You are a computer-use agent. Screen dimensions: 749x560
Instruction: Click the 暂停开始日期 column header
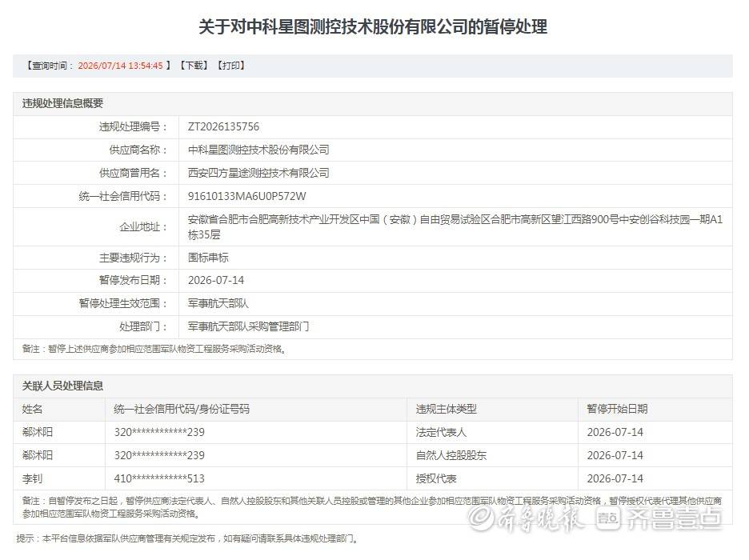tap(617, 409)
